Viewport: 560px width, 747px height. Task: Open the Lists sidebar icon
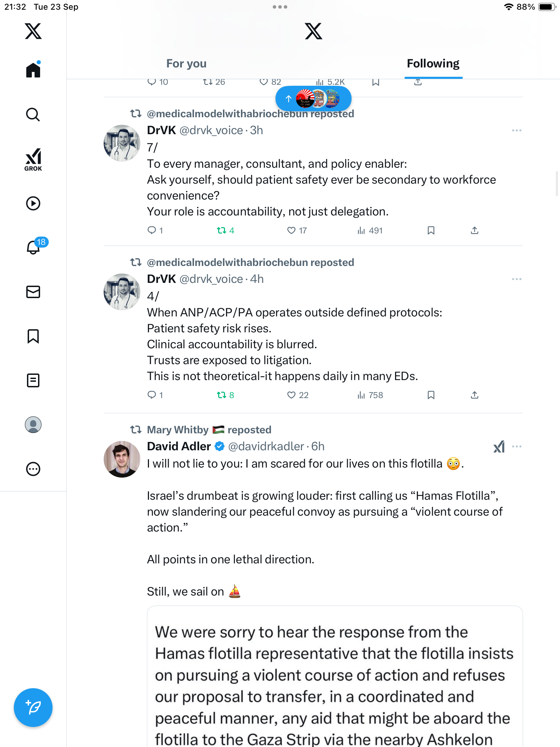tap(33, 380)
